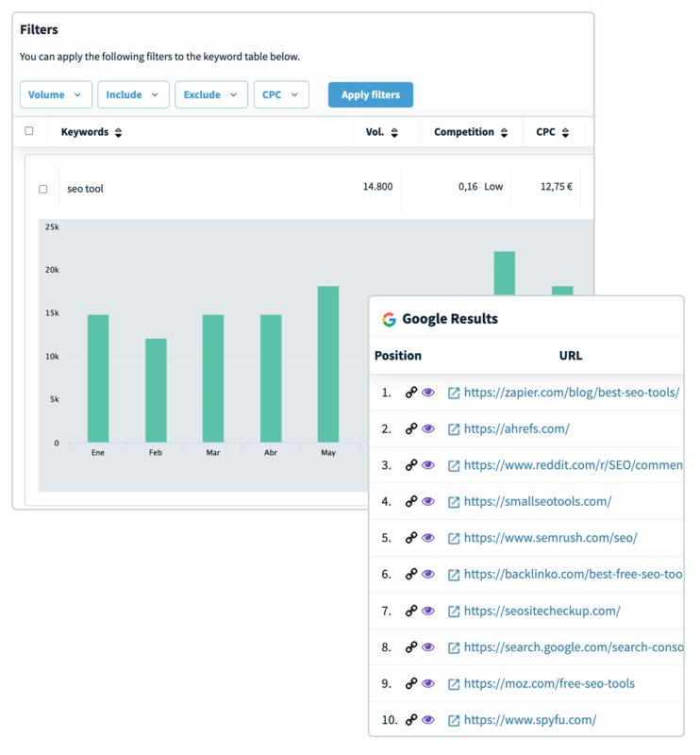Toggle the eye icon on the ahrefs.com row
This screenshot has width=700, height=755.
pyautogui.click(x=428, y=428)
